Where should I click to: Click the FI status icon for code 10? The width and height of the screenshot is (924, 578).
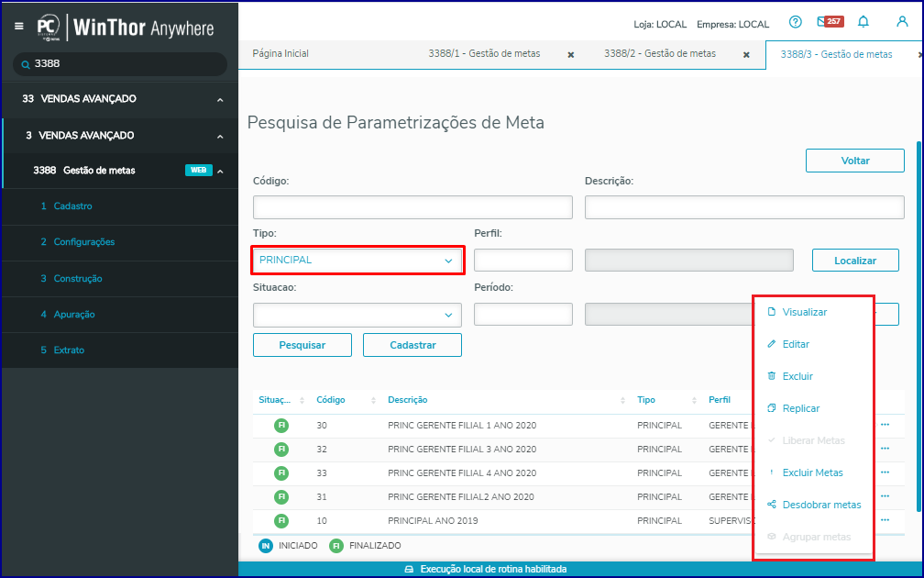coord(281,521)
